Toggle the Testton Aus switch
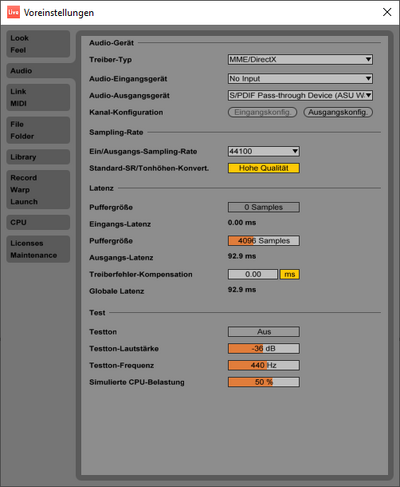Image resolution: width=400 pixels, height=487 pixels. point(264,332)
